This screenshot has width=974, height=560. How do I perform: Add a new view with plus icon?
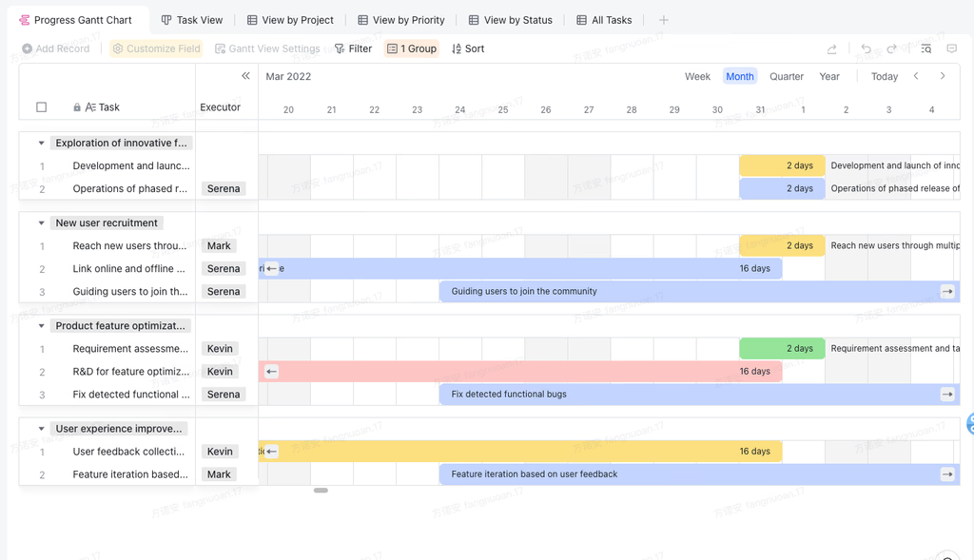663,20
